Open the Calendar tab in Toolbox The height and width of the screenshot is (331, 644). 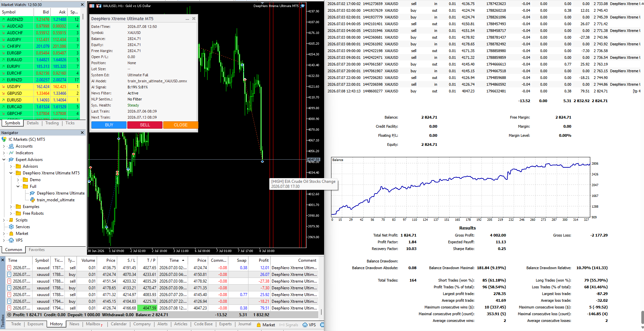click(x=119, y=324)
